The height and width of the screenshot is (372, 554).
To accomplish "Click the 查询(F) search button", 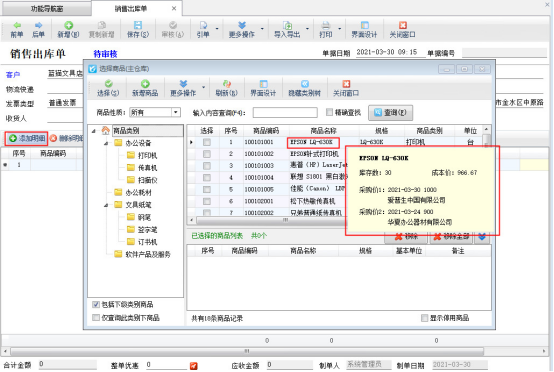I will (x=390, y=113).
